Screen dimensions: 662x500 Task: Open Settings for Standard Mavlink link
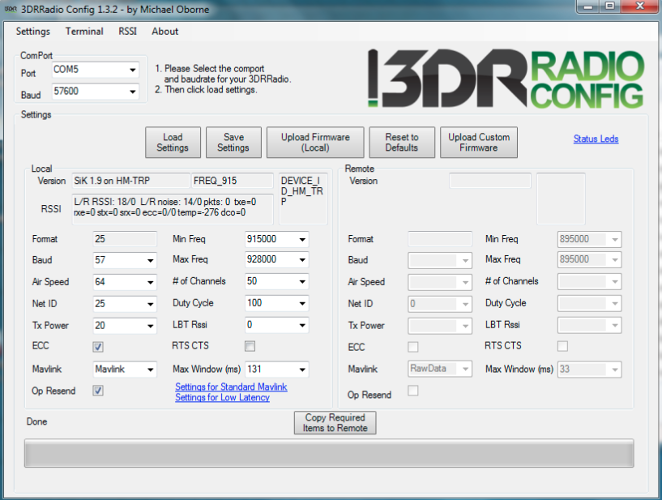click(231, 386)
